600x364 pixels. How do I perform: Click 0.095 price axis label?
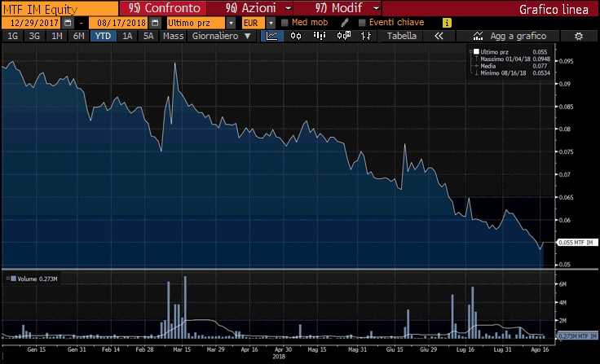pyautogui.click(x=567, y=61)
